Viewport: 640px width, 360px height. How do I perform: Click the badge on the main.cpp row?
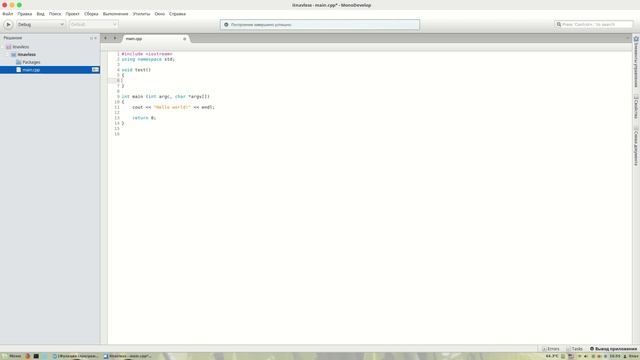[x=95, y=70]
